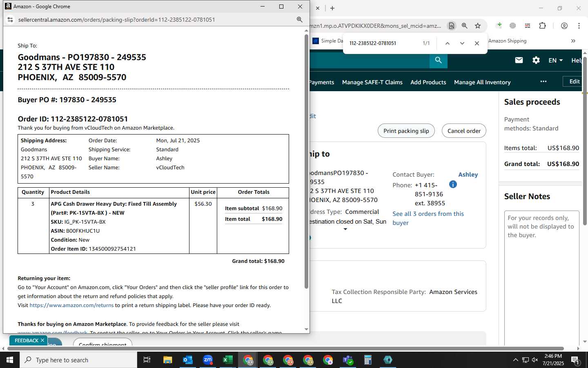Image resolution: width=588 pixels, height=368 pixels.
Task: Click the packing slip vertical scrollbar thumb
Action: tap(306, 162)
